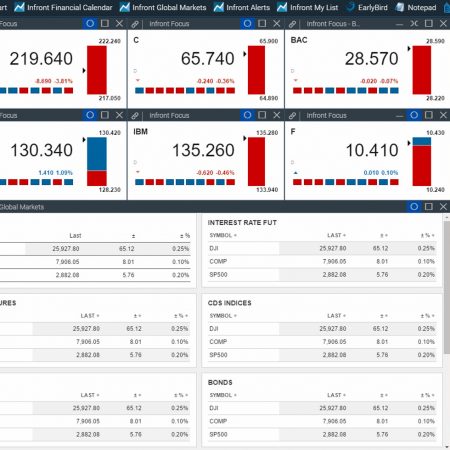Open Infront Financial Calendar from top bar
The height and width of the screenshot is (450, 450).
pyautogui.click(x=63, y=7)
